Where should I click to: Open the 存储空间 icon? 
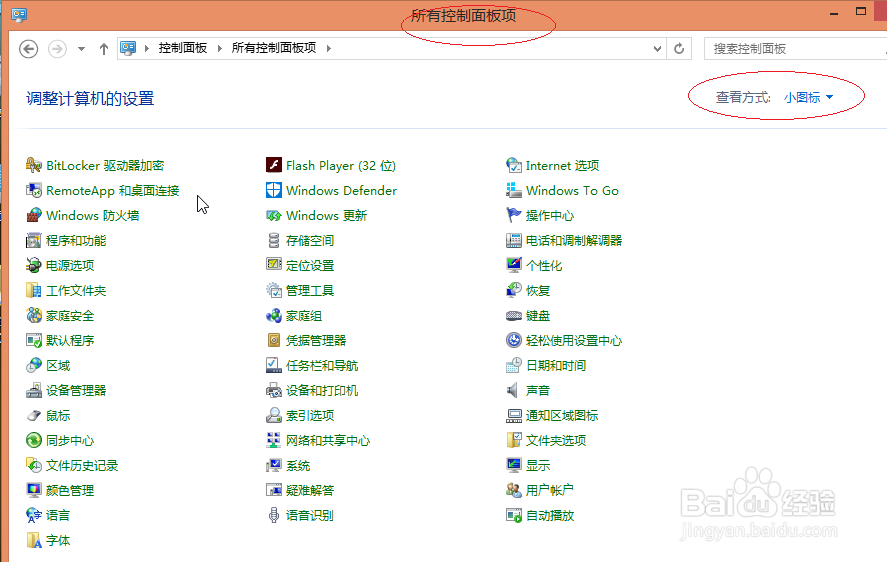tap(274, 240)
